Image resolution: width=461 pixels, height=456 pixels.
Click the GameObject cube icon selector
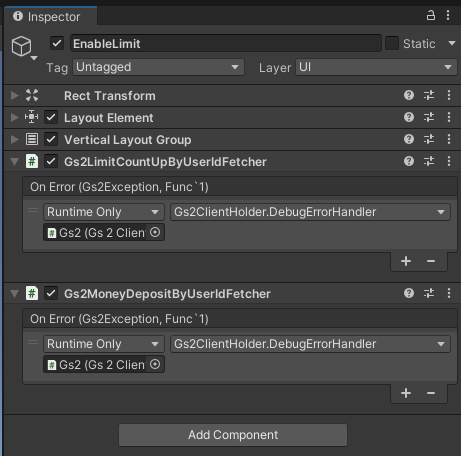tap(23, 47)
